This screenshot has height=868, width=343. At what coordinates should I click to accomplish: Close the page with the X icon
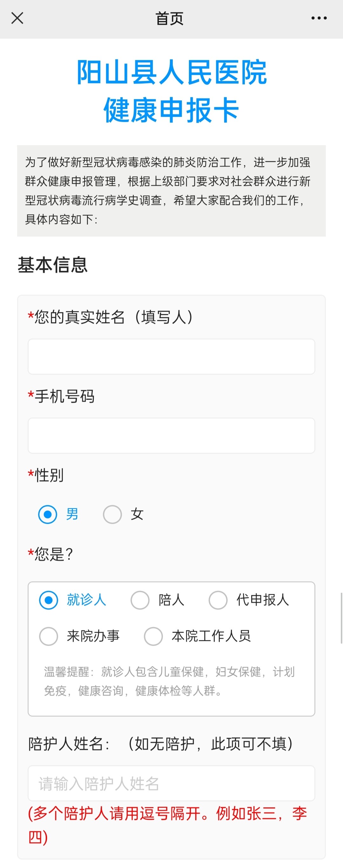(17, 18)
